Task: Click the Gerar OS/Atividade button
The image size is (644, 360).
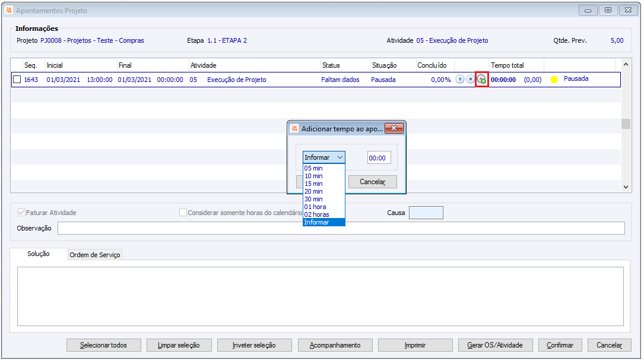Action: click(496, 345)
